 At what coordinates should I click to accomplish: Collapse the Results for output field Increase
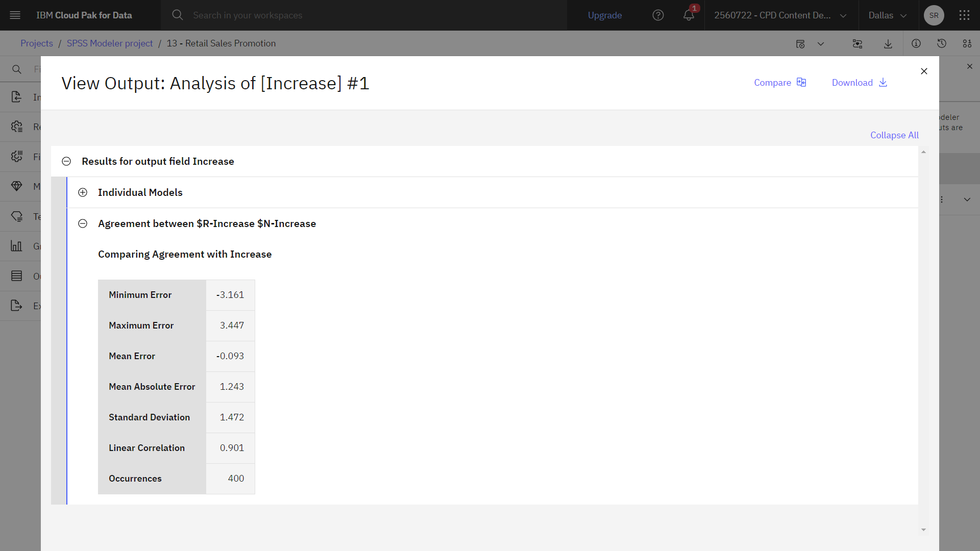tap(66, 161)
